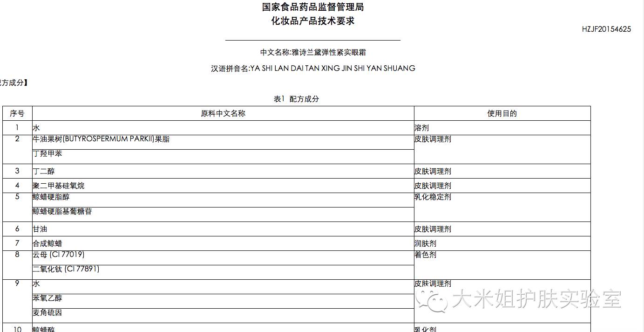Select the 丁羟甲苯 ingredient cell
The image size is (644, 332).
pyautogui.click(x=48, y=153)
